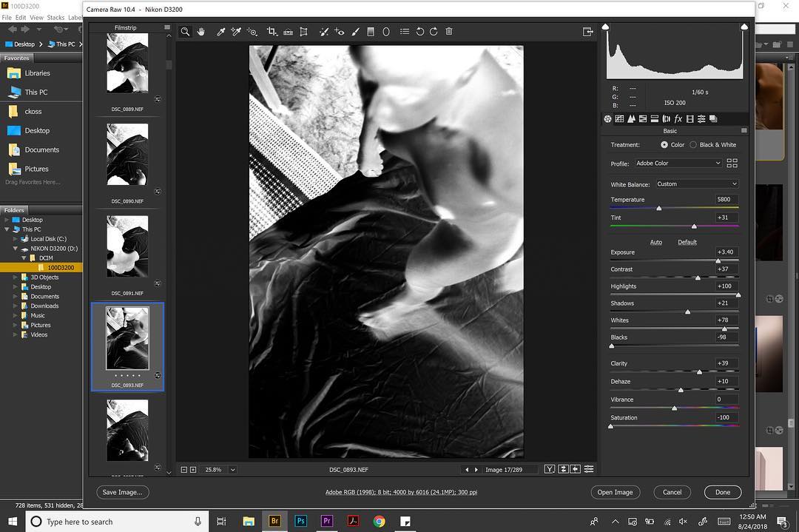The width and height of the screenshot is (799, 532).
Task: Collapse the NIKON D3200 (D:) drive node
Action: [x=16, y=249]
